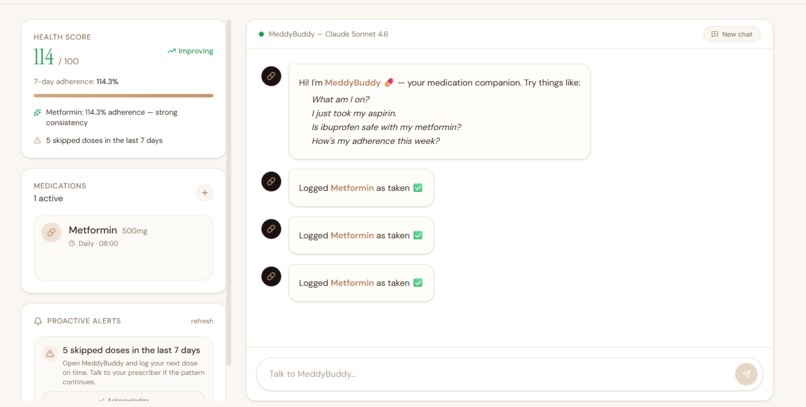Click the HEALTH SCORE heading
Viewport: 806px width, 407px height.
(x=62, y=37)
